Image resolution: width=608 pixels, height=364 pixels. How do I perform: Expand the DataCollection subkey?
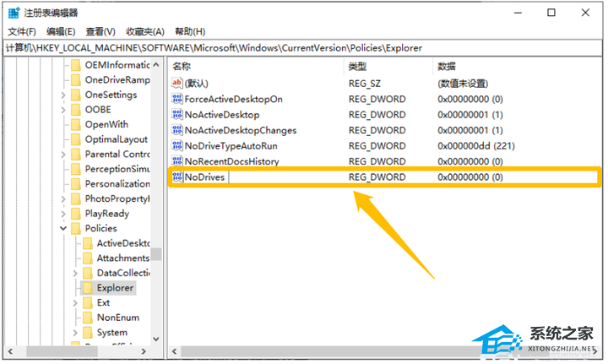point(75,273)
